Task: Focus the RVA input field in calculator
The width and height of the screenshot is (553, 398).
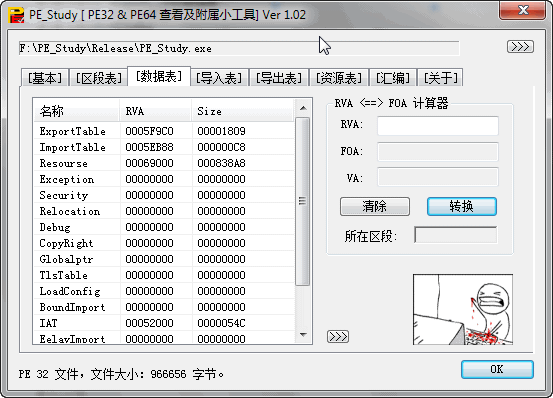Action: click(x=438, y=125)
